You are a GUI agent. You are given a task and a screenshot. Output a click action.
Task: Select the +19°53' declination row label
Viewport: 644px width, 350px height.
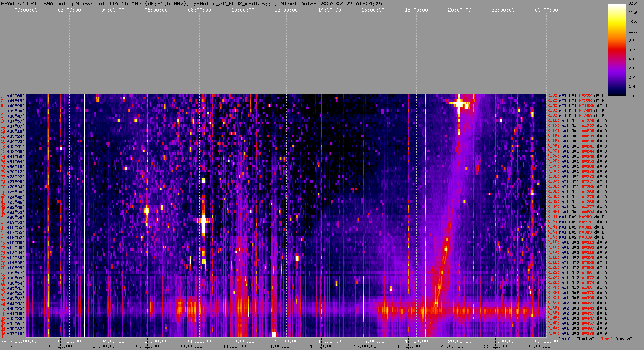[16, 222]
